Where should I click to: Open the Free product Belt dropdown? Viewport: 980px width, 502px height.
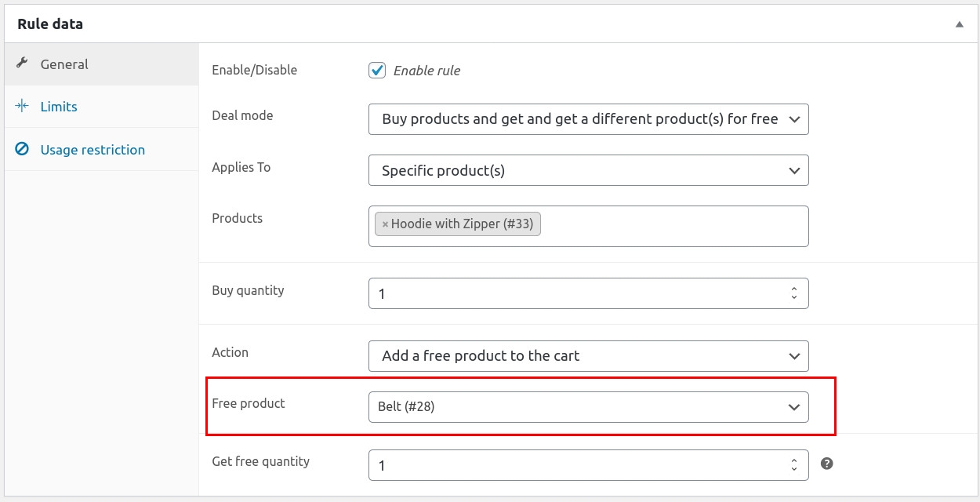pyautogui.click(x=588, y=406)
